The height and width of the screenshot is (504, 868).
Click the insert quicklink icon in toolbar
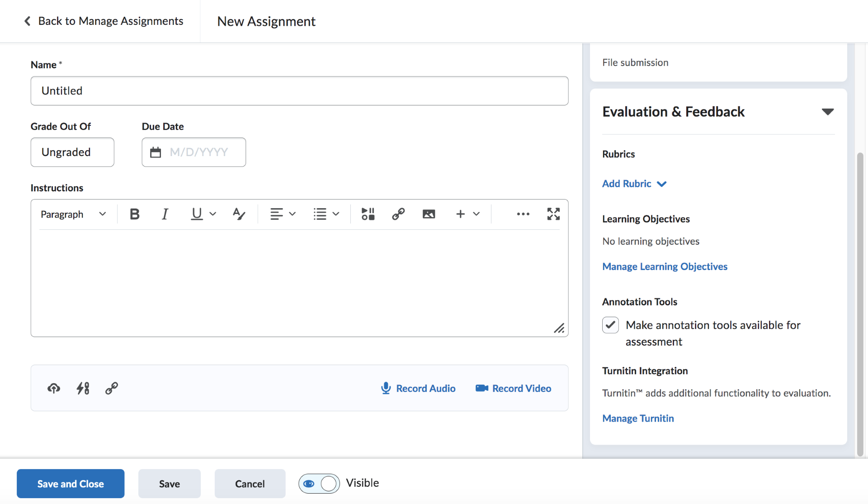click(398, 214)
